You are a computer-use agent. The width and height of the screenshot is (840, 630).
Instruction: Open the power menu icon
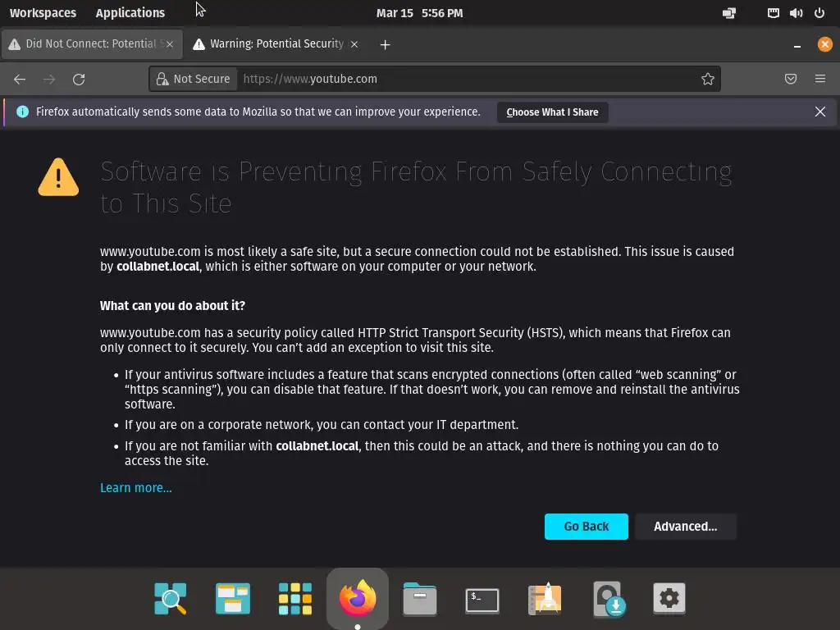coord(819,13)
